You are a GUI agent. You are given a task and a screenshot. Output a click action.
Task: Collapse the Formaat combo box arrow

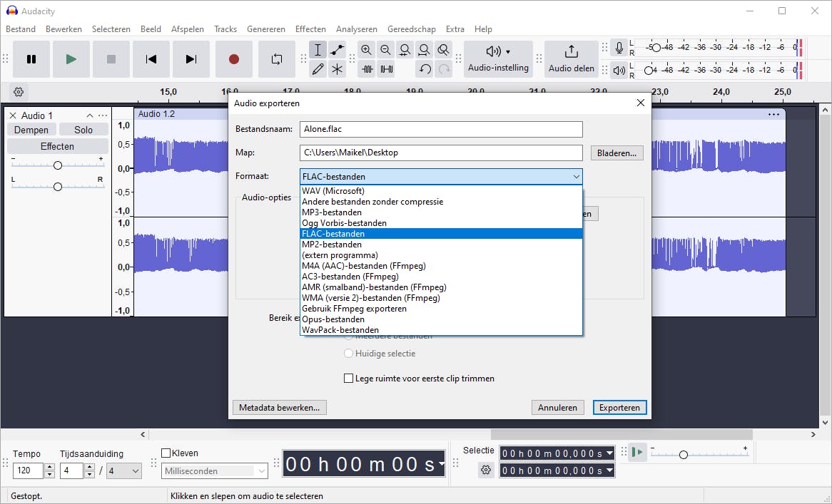[x=577, y=177]
